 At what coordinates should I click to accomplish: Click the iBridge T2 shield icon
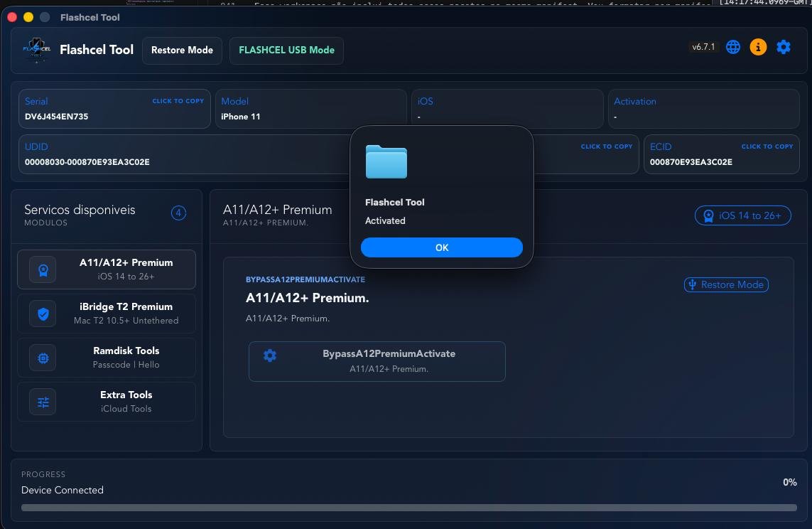43,314
